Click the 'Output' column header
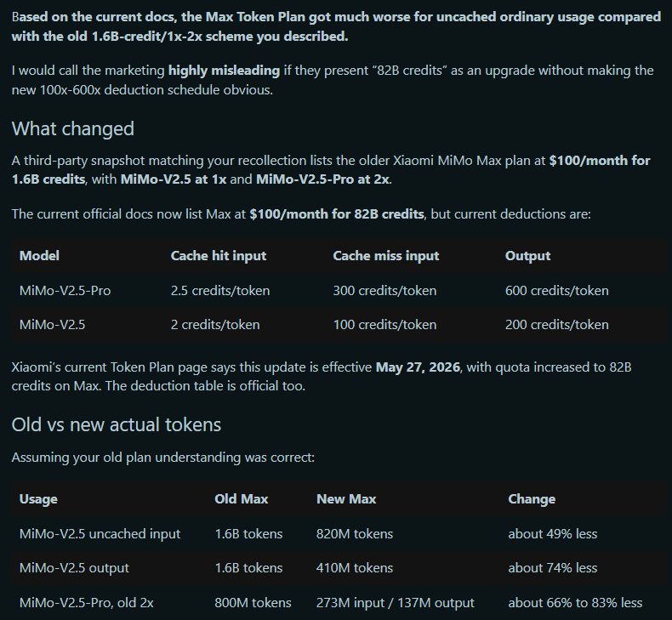 pyautogui.click(x=527, y=256)
